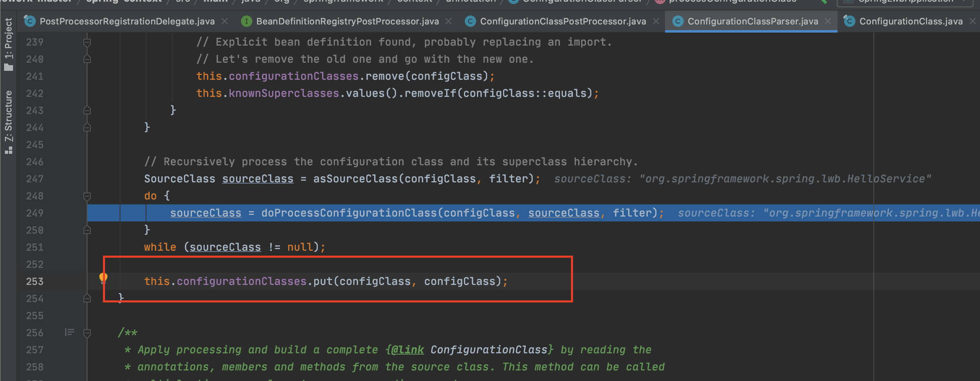Switch to PostProcessorRegistrationDelegate.java tab
The image size is (980, 381).
(127, 21)
